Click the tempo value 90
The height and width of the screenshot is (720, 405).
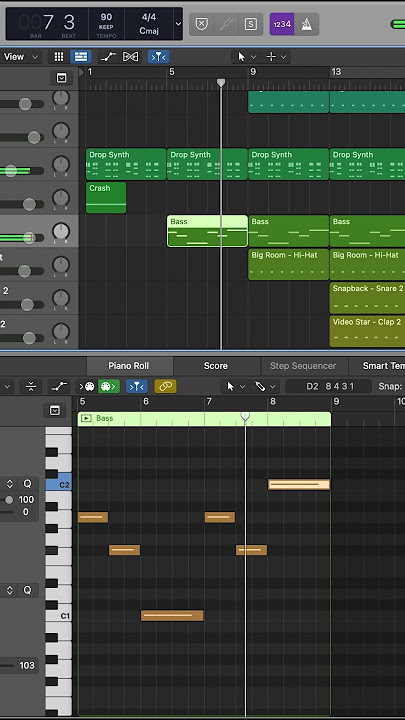pyautogui.click(x=106, y=17)
